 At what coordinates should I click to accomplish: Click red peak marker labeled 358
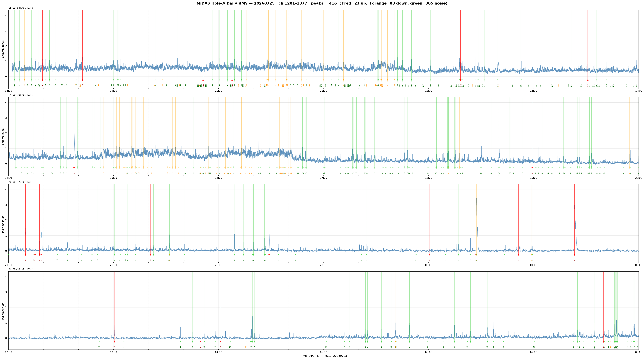tap(518, 254)
